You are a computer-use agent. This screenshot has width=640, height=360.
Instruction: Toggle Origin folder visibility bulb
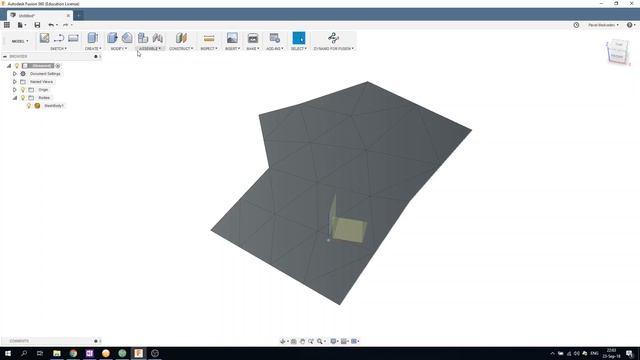point(23,90)
